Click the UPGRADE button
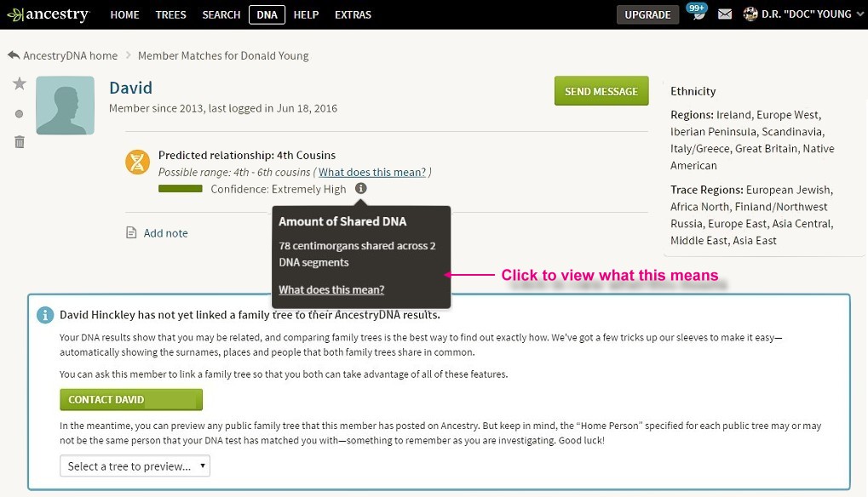This screenshot has width=868, height=497. (x=647, y=15)
